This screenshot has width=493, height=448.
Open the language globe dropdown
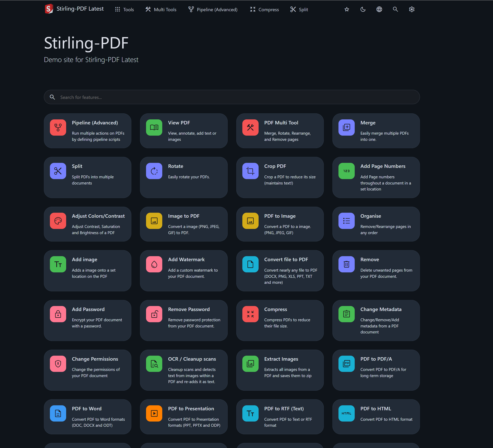[x=379, y=9]
